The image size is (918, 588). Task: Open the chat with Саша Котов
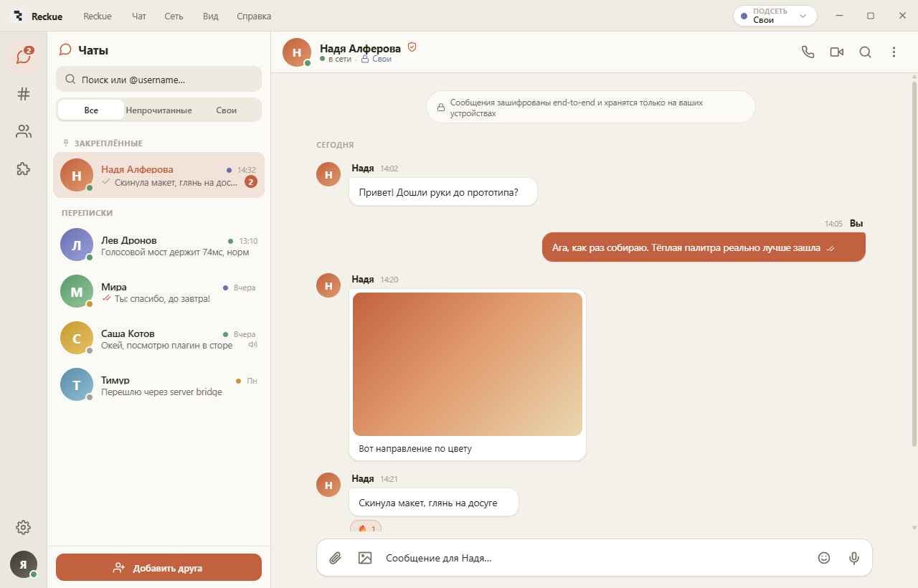[x=158, y=339]
